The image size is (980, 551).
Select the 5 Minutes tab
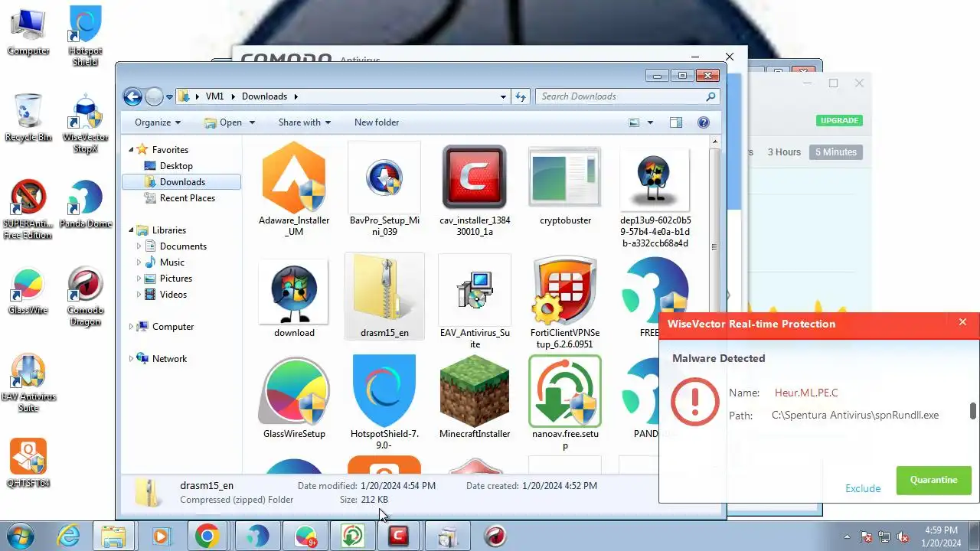pos(836,152)
